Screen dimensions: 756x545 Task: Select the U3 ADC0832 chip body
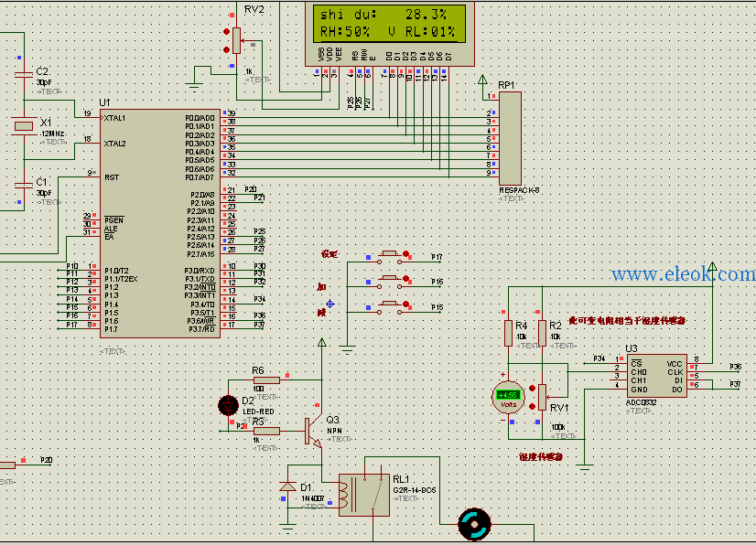(x=656, y=377)
